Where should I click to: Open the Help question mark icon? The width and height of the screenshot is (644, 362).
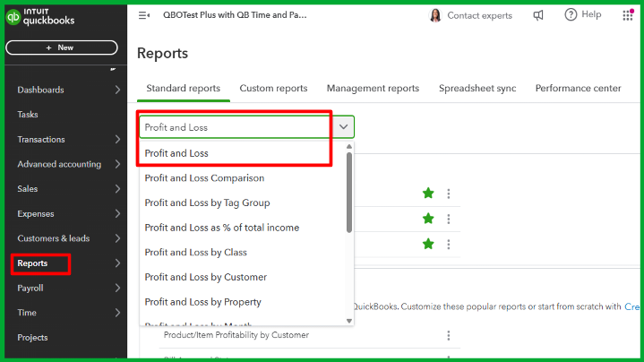pos(571,15)
